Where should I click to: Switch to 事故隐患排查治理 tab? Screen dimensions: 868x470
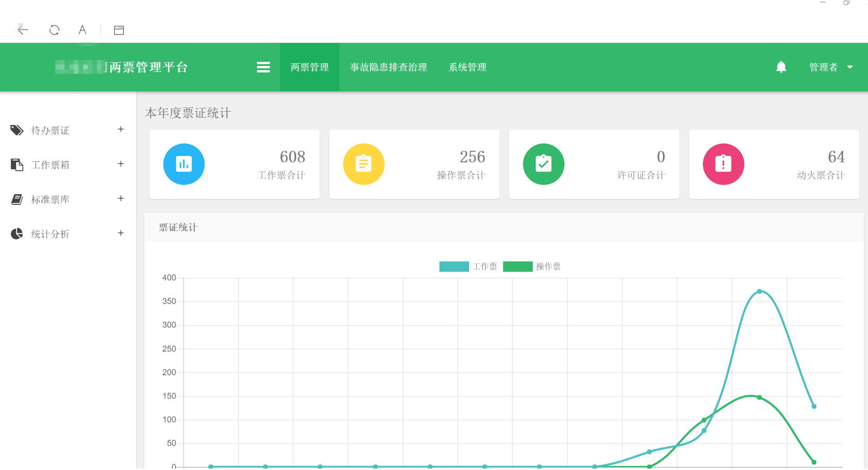(x=388, y=67)
